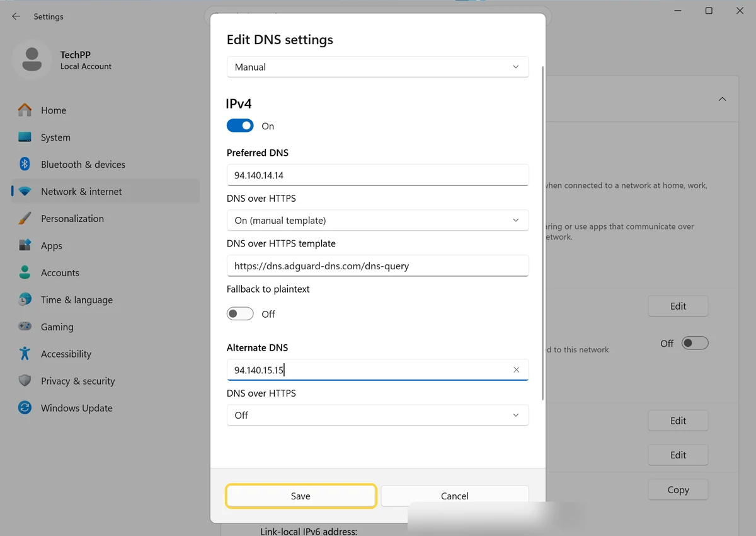Enable the Fallback to plaintext toggle
Viewport: 756px width, 536px height.
coord(240,314)
